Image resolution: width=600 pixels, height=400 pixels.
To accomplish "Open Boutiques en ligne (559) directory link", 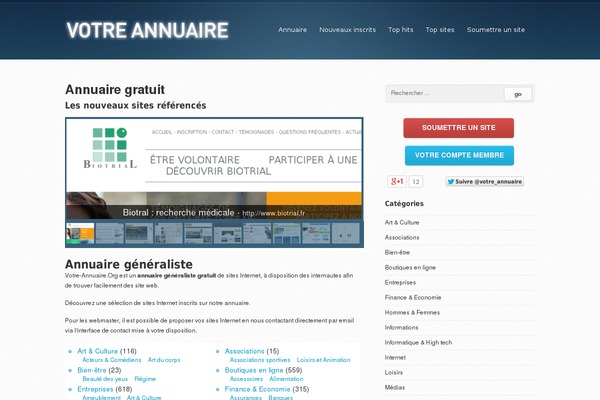I will (x=254, y=370).
